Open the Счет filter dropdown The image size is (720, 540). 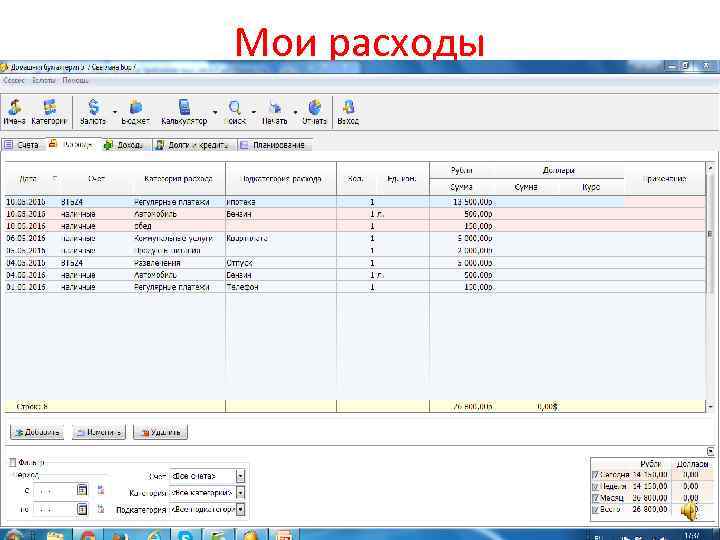pos(240,476)
